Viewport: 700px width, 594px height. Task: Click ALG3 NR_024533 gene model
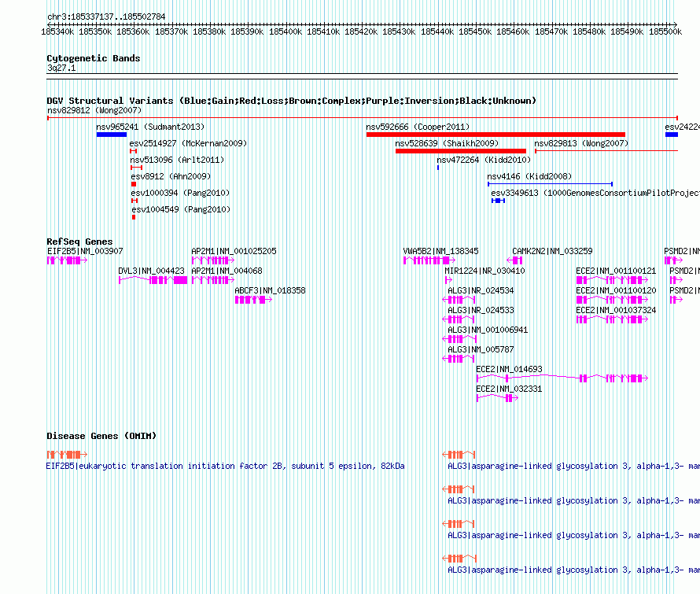coord(459,319)
